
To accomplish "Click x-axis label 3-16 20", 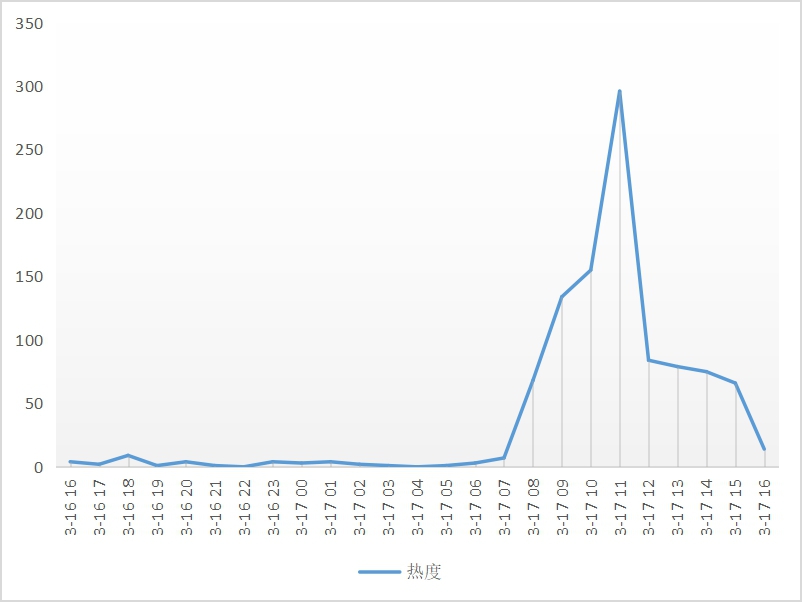I will pos(186,507).
